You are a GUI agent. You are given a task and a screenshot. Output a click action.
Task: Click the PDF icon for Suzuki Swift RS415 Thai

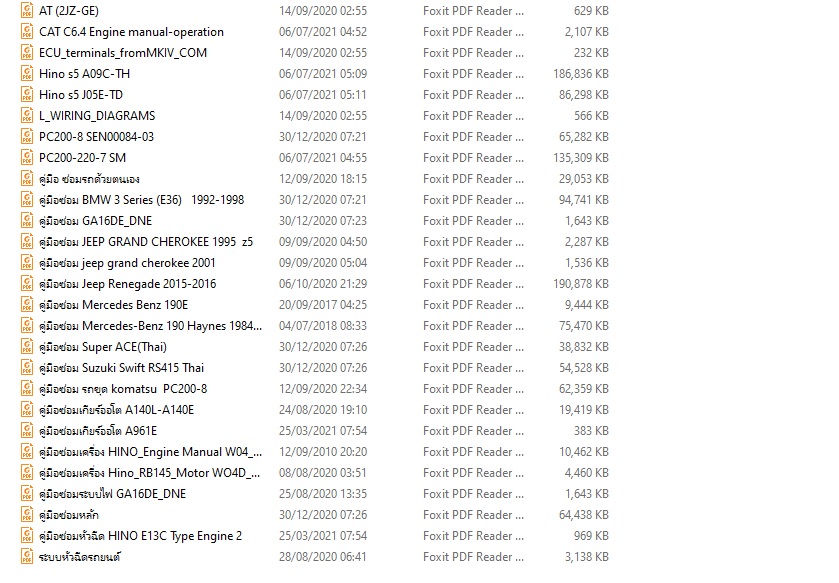(27, 368)
